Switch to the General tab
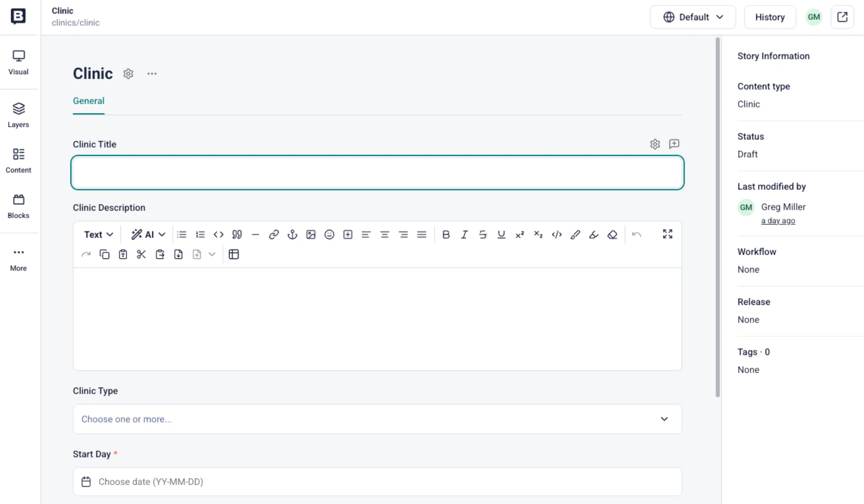The image size is (864, 504). click(x=88, y=101)
